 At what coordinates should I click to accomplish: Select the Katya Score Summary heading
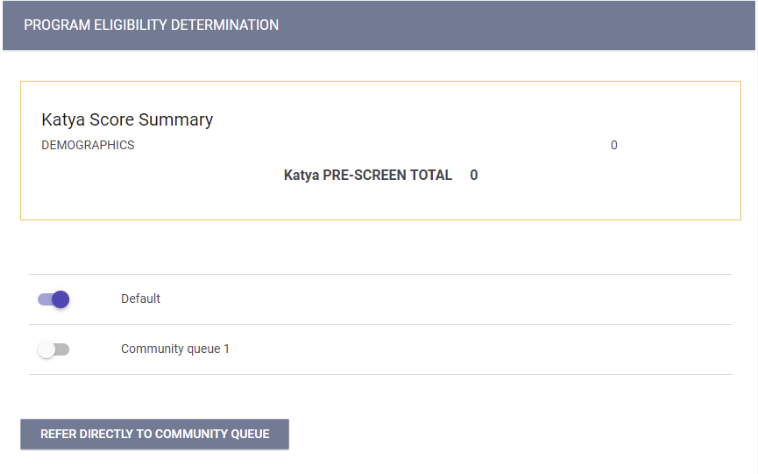tap(127, 120)
